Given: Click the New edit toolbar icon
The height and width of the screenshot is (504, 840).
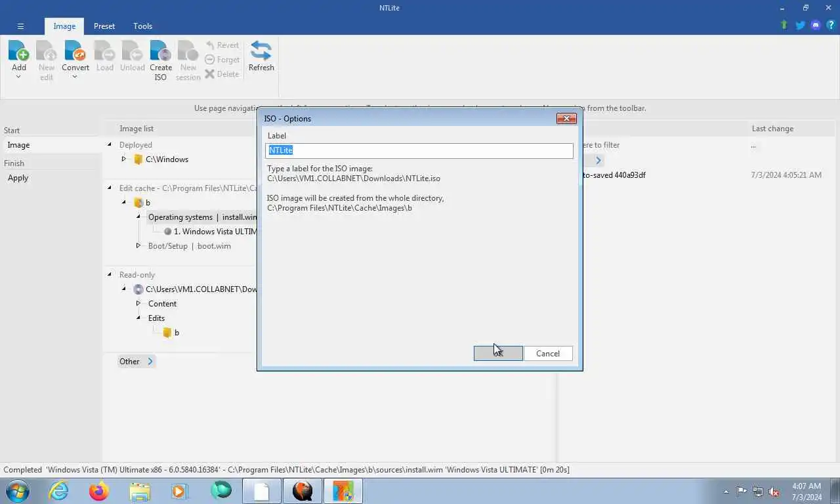Looking at the screenshot, I should (x=46, y=51).
